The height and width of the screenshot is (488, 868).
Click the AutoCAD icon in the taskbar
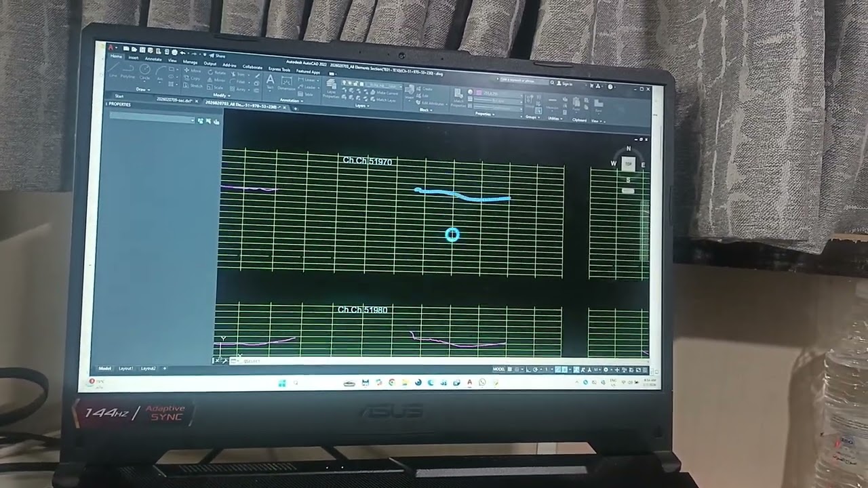(469, 382)
